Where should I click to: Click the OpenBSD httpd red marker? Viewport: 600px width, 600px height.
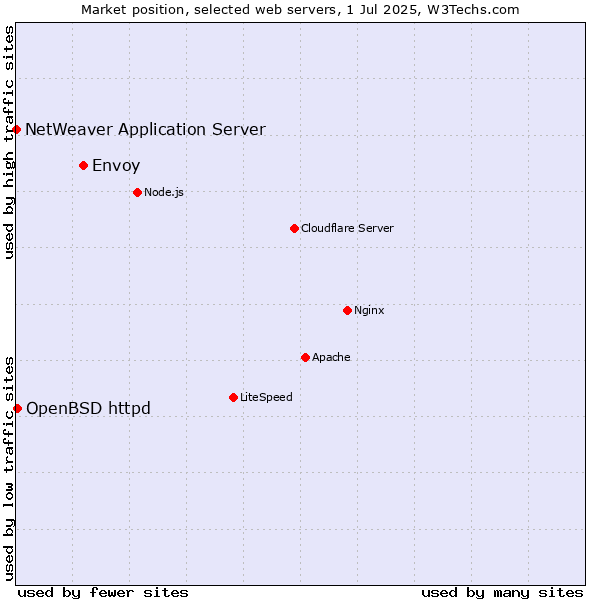pos(17,409)
